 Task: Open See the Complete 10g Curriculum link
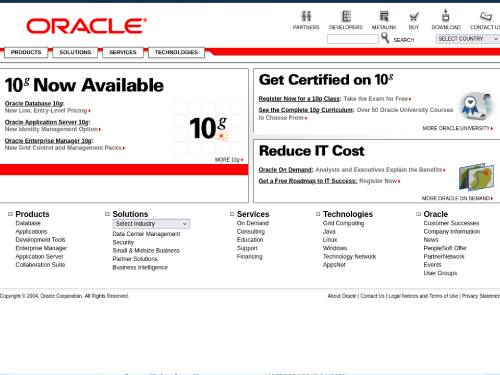click(x=306, y=110)
